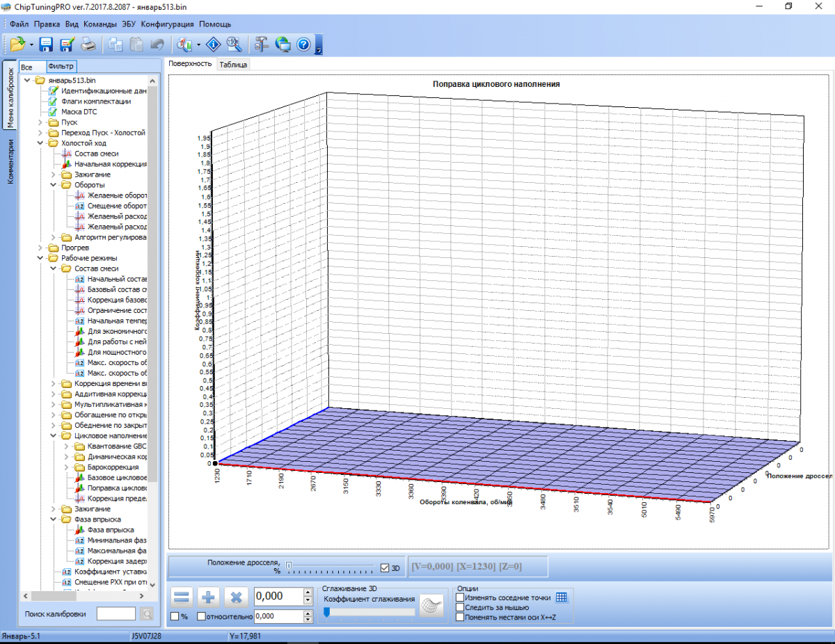Select Базовое цикловое calibration item
Screen dimensions: 835x644
117,478
